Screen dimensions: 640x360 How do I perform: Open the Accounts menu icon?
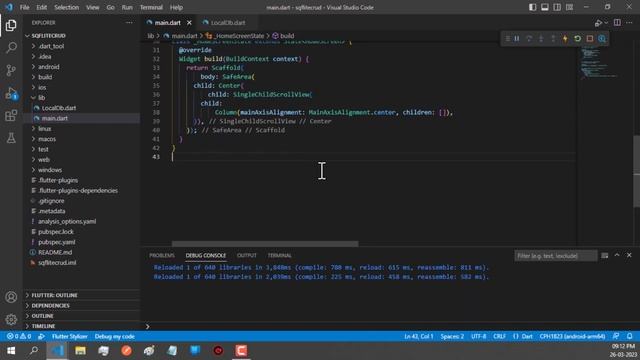(x=11, y=297)
